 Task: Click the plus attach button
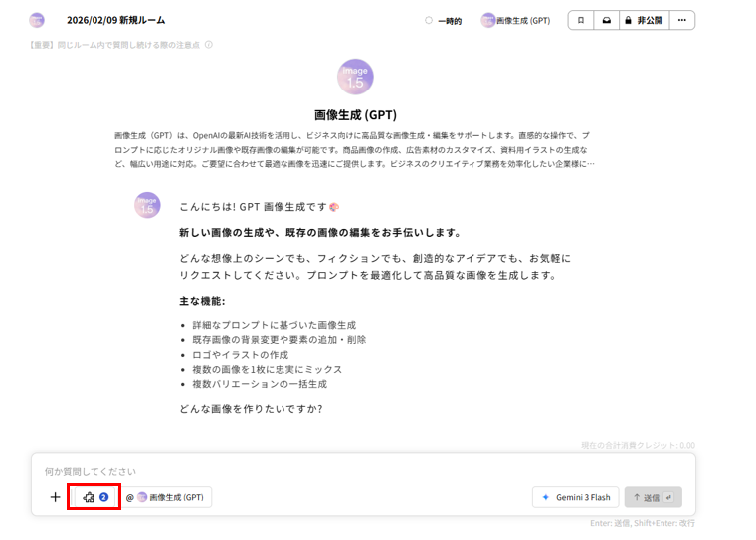55,497
